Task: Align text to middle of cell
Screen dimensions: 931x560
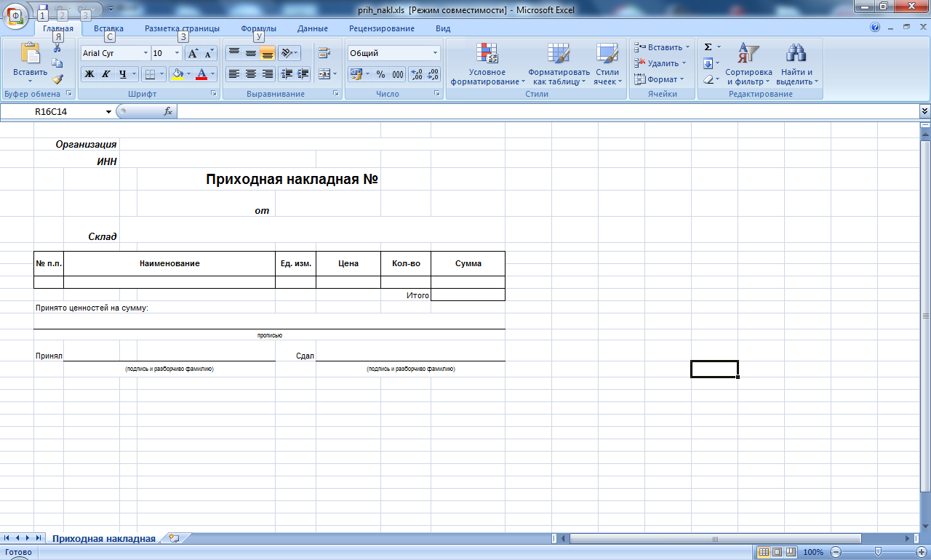Action: (x=250, y=52)
